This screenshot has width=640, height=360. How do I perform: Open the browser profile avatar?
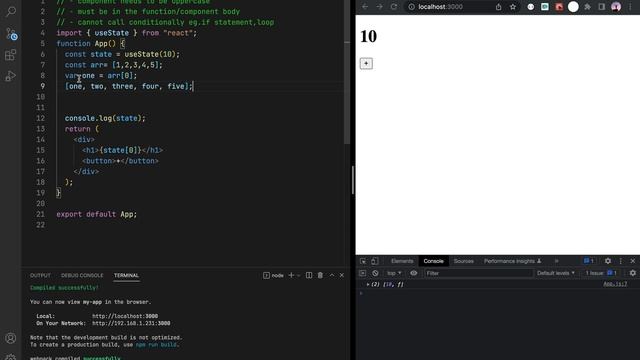[616, 7]
